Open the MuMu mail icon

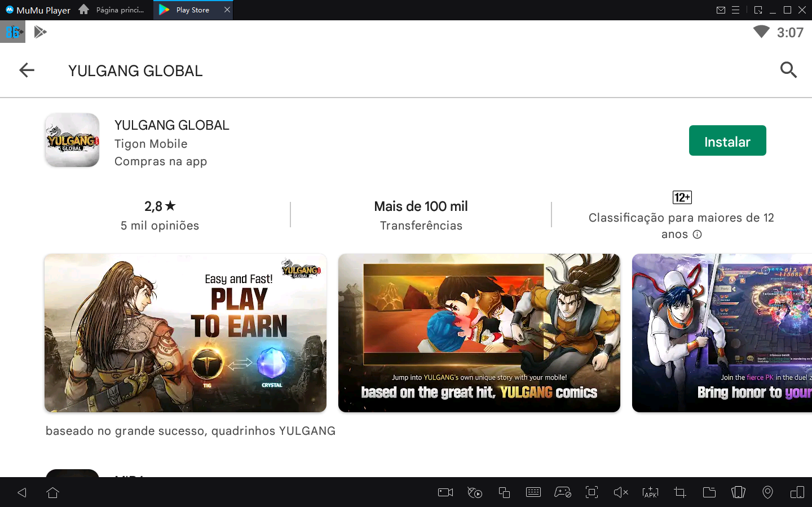pyautogui.click(x=721, y=10)
